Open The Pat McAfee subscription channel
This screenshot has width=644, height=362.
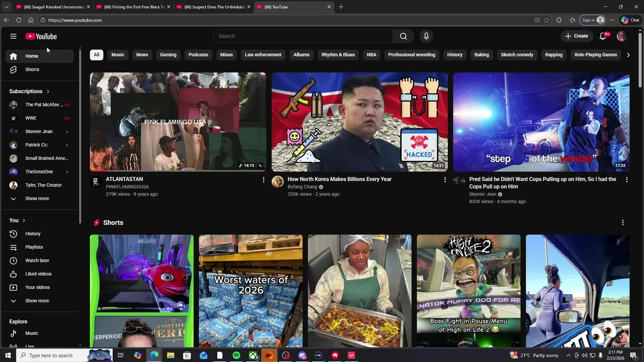click(40, 105)
